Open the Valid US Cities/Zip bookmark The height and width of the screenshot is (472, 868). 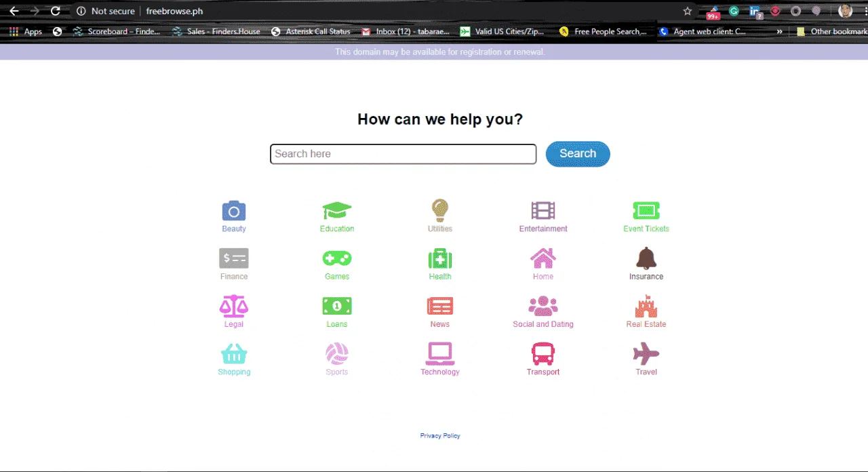click(502, 31)
